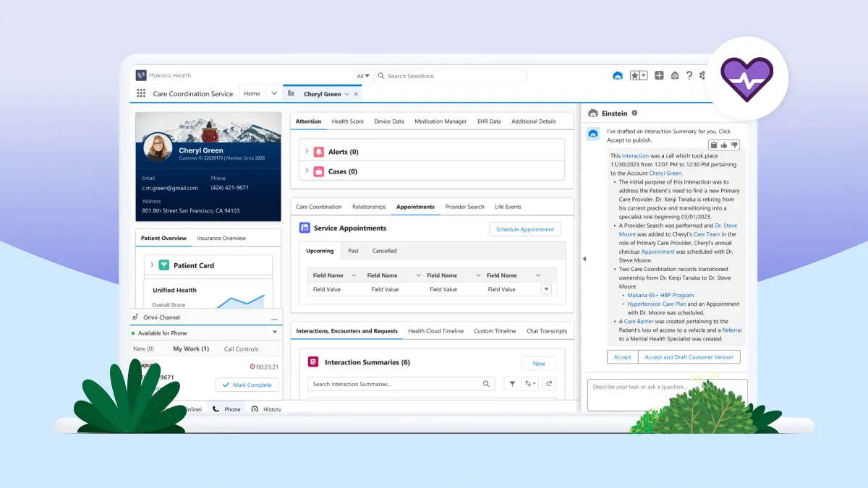Open the Device Data tab
The height and width of the screenshot is (488, 868).
(389, 121)
